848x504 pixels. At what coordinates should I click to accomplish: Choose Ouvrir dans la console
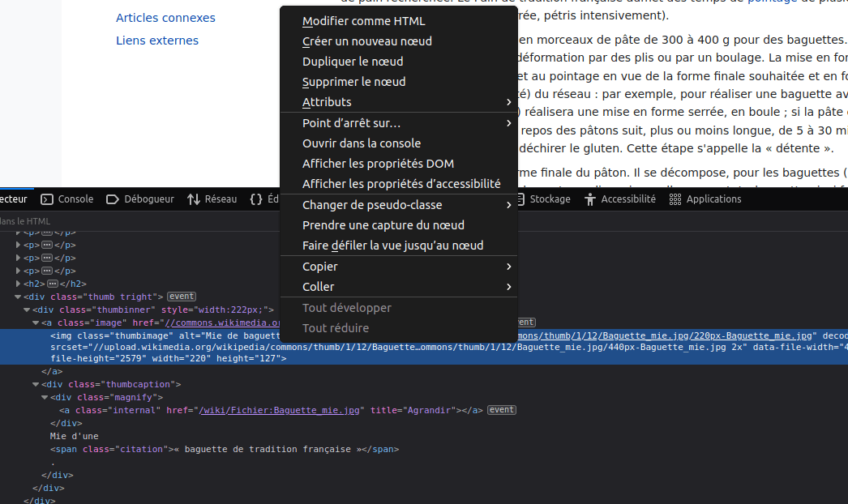coord(399,143)
